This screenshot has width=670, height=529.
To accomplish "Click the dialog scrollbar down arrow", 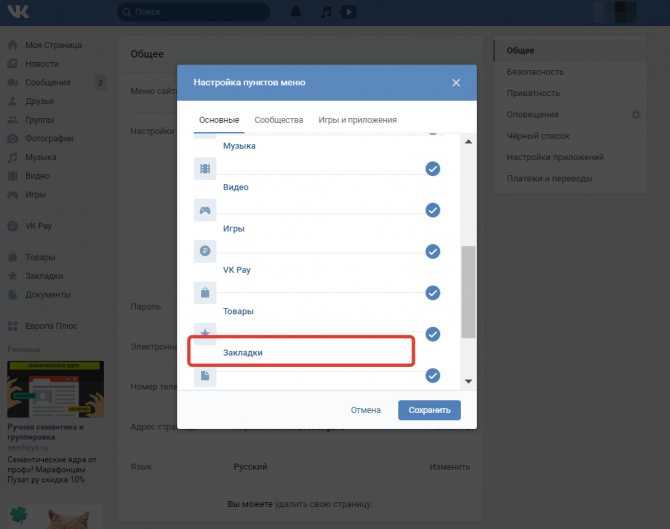I will [x=468, y=381].
